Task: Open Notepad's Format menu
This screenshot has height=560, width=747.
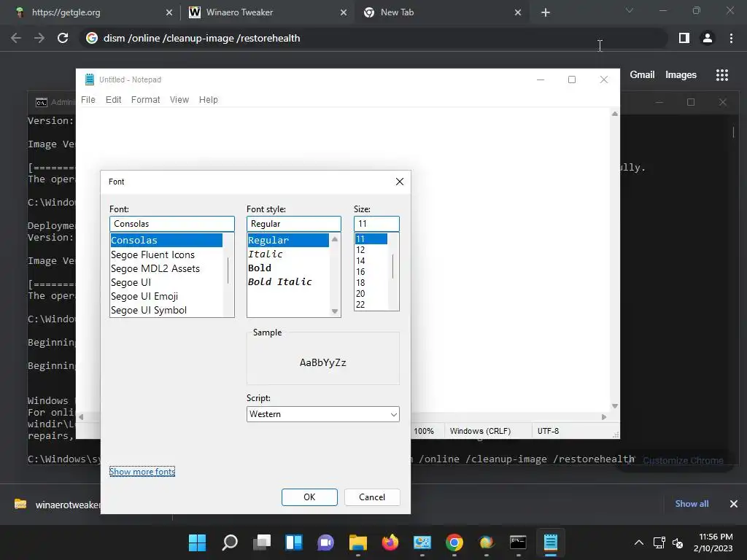Action: click(145, 99)
